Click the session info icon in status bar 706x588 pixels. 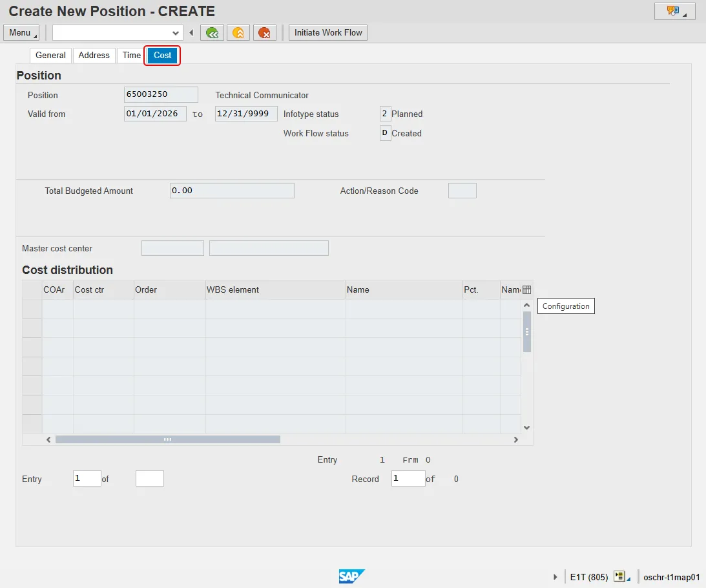tap(620, 576)
